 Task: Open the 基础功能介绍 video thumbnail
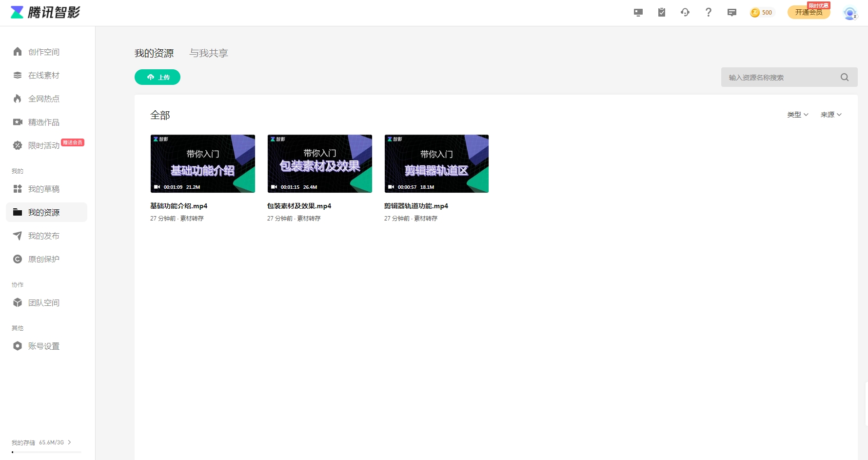click(x=203, y=163)
